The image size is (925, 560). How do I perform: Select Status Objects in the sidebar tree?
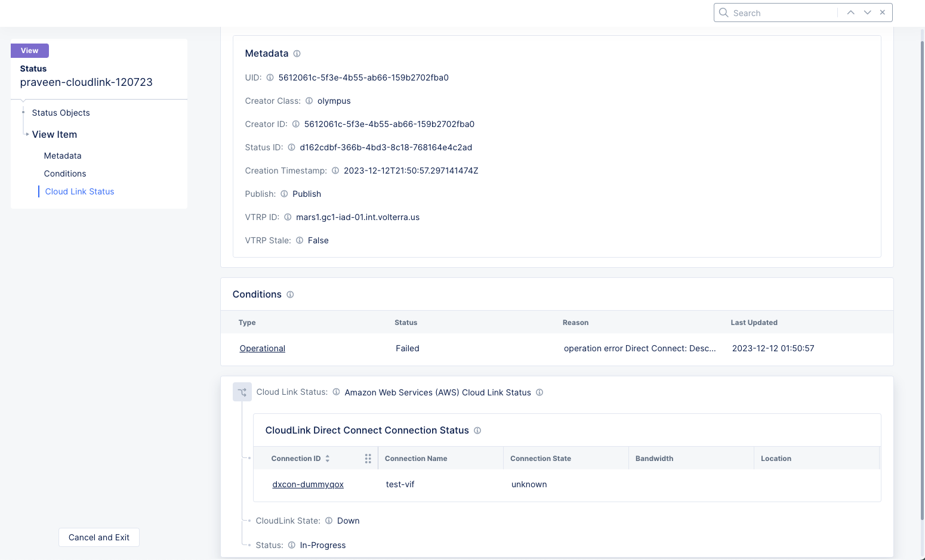click(x=61, y=113)
